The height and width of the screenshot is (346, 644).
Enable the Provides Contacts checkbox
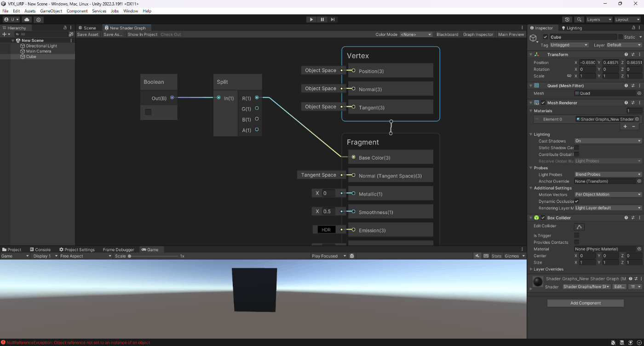click(576, 242)
